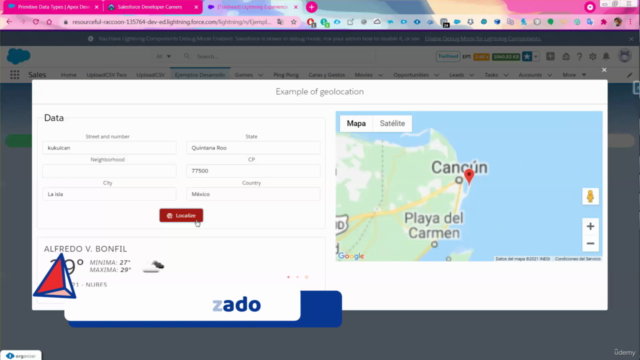Image resolution: width=640 pixels, height=360 pixels.
Task: Click the browser home icon
Action: pos(49,22)
